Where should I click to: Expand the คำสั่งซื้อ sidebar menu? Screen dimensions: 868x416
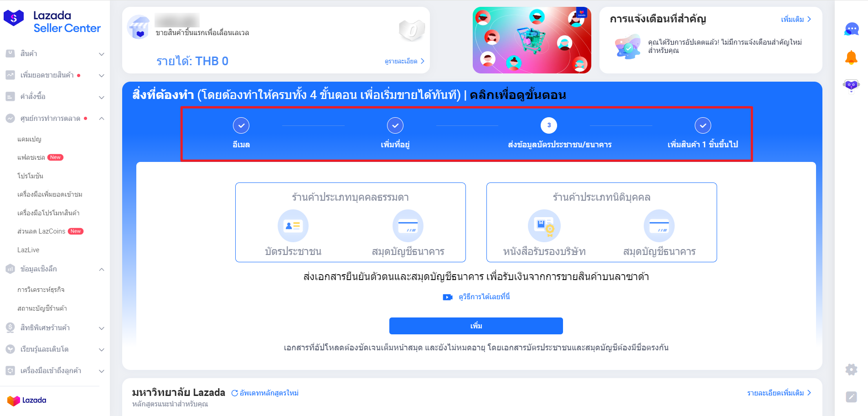55,97
